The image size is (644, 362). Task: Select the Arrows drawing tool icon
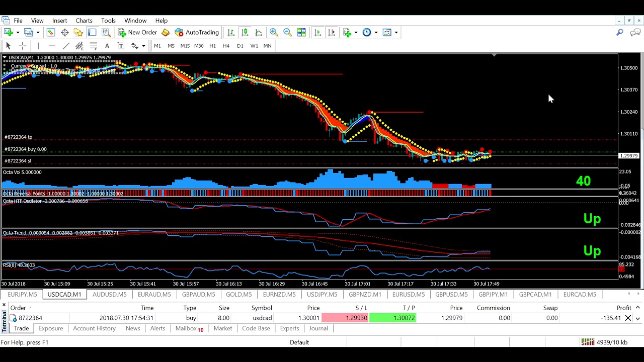[134, 46]
